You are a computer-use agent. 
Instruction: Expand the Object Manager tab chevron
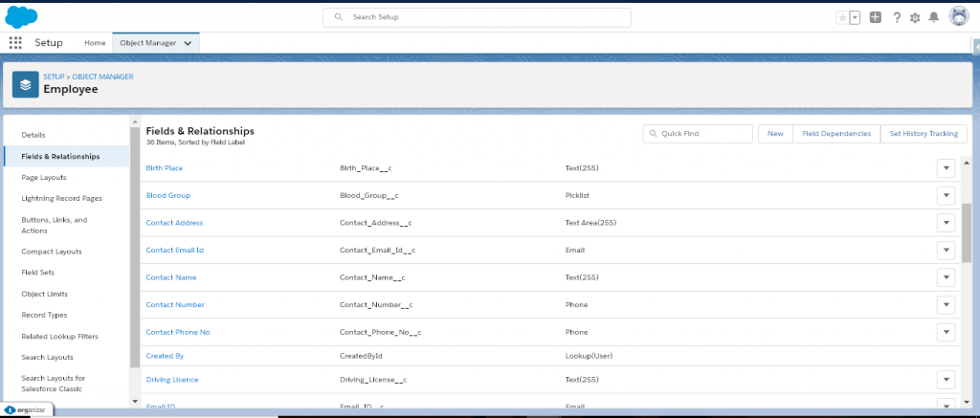coord(188,43)
